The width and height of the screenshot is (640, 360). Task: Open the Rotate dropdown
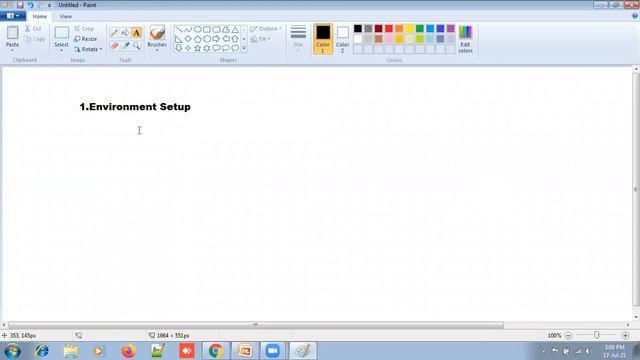pos(88,49)
